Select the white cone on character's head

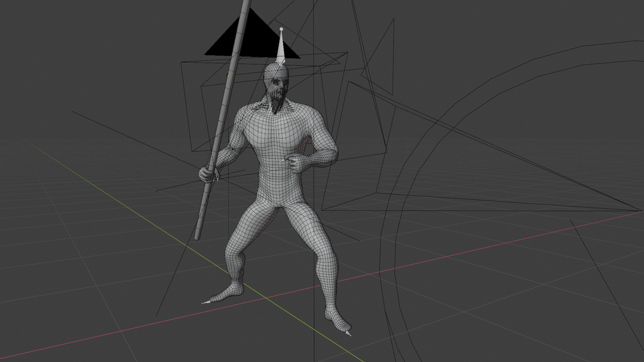click(x=281, y=49)
